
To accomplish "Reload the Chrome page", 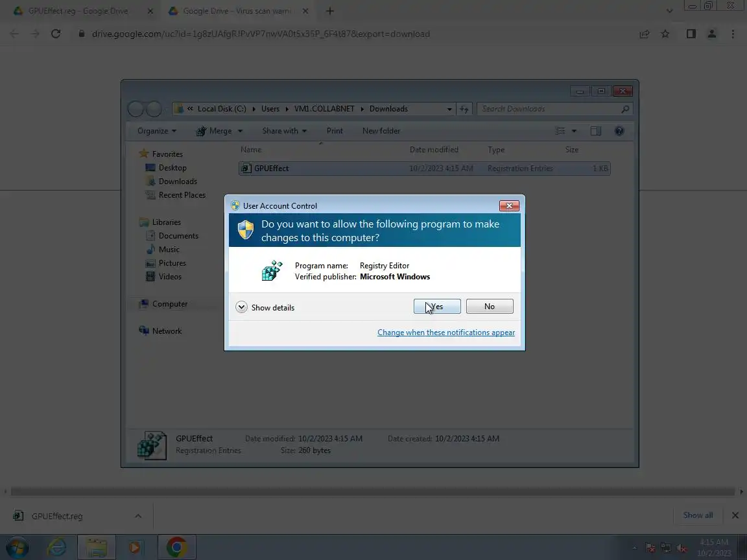I will coord(56,34).
